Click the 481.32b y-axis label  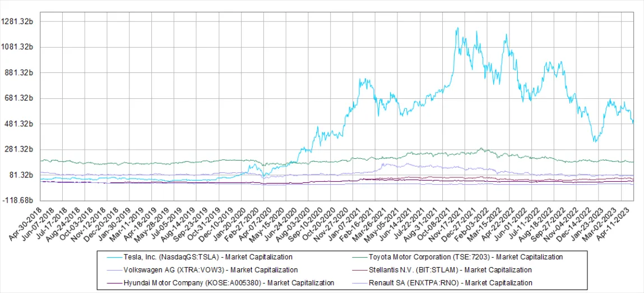coord(19,124)
